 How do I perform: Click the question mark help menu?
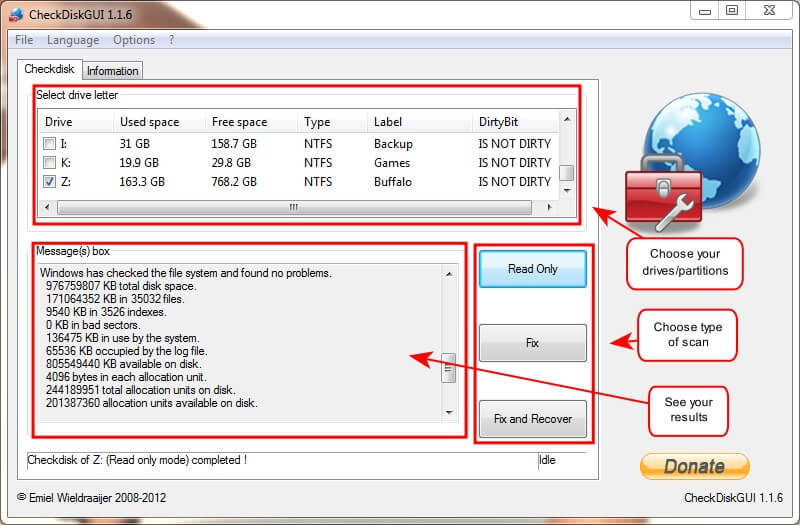(171, 40)
